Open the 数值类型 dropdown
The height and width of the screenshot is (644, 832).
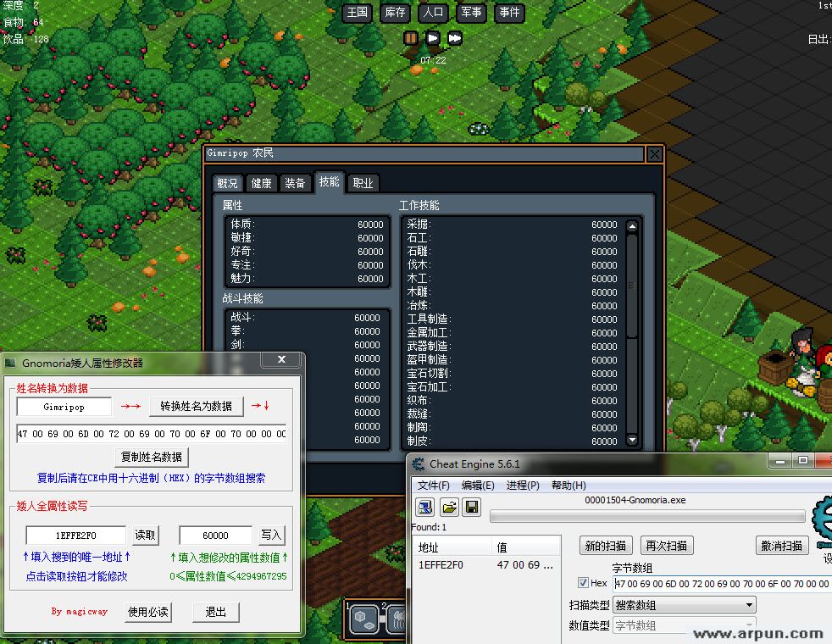(685, 625)
